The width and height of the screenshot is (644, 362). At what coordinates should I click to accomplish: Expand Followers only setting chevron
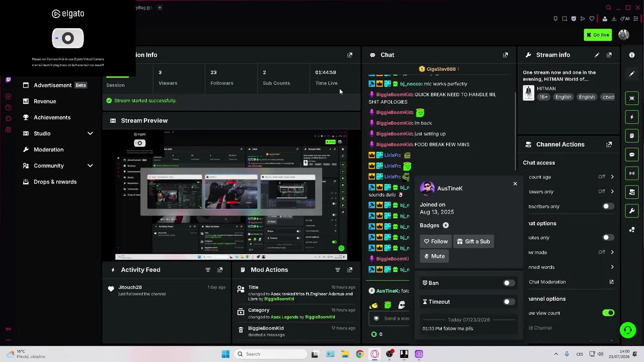tap(612, 192)
